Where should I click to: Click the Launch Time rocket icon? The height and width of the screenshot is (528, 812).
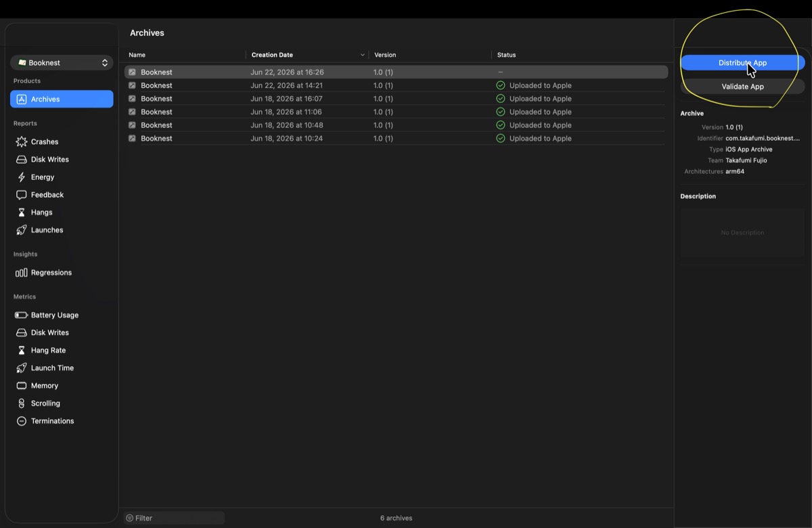(21, 368)
